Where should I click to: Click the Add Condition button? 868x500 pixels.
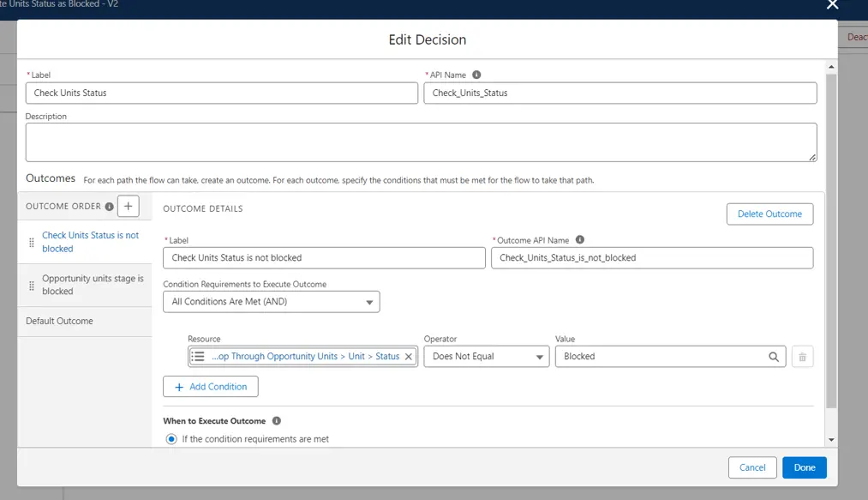210,387
